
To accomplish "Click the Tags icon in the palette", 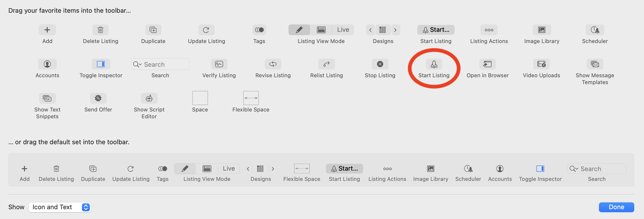I will click(259, 30).
